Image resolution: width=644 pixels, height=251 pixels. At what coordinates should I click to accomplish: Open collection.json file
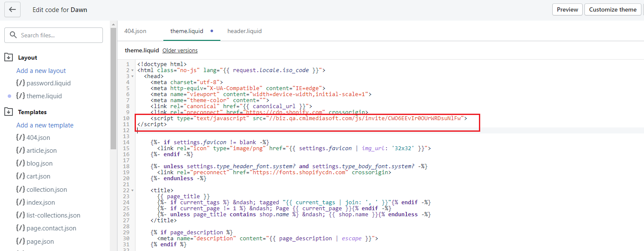point(47,190)
